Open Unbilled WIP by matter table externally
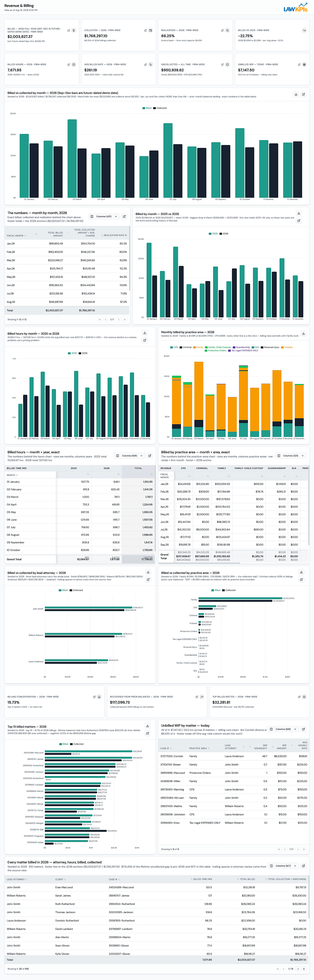The width and height of the screenshot is (314, 980). (x=303, y=729)
